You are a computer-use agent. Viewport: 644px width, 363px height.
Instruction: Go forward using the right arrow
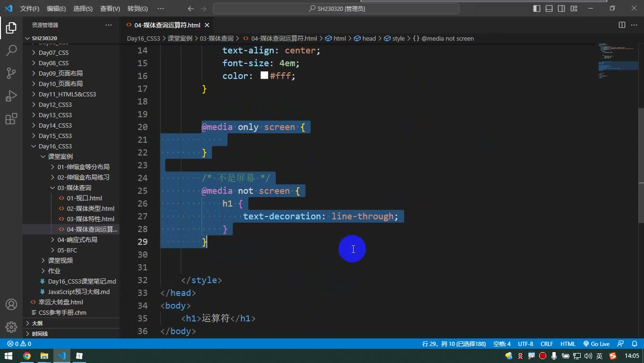tap(203, 9)
